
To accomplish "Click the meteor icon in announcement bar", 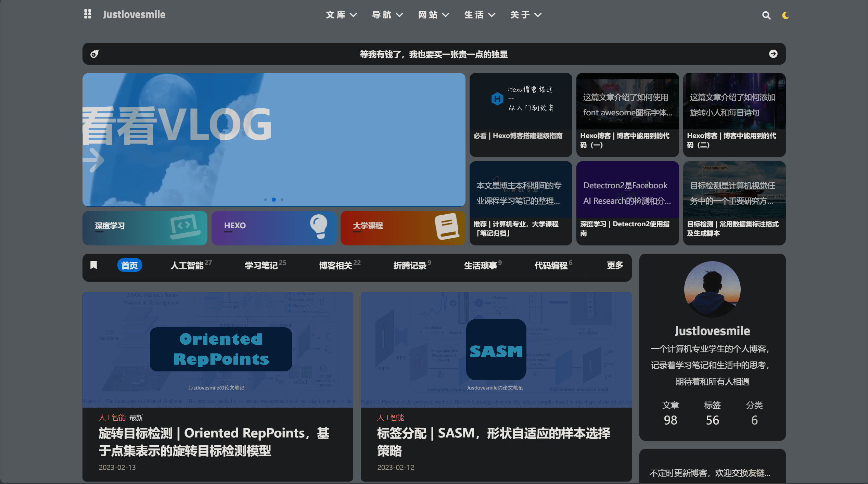I will (94, 54).
